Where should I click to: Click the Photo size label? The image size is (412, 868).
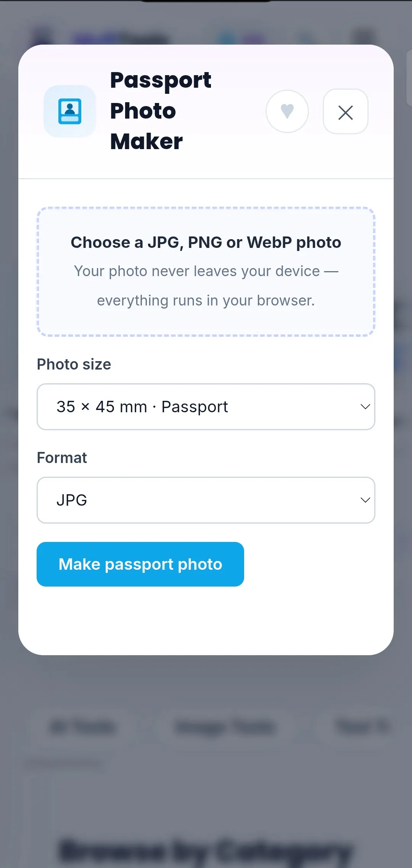[74, 364]
